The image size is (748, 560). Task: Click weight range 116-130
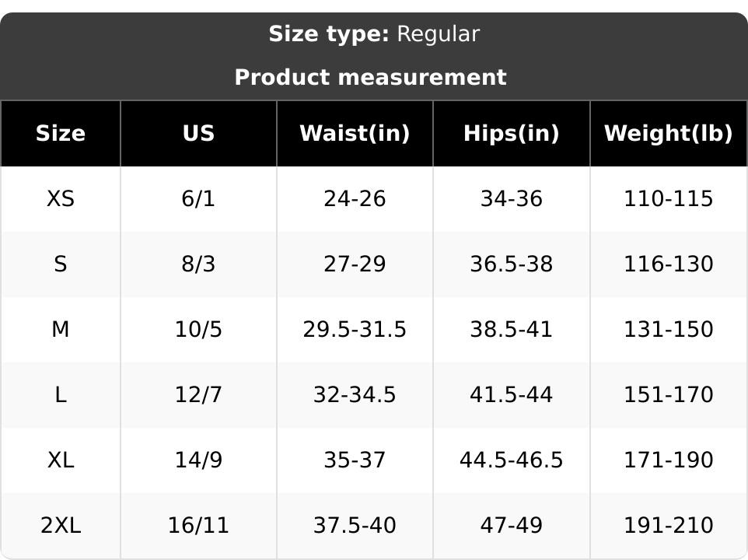pos(668,264)
